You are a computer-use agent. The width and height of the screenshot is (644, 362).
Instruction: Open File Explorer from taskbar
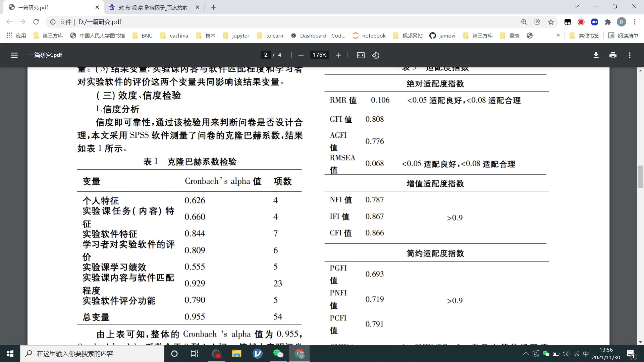click(237, 354)
